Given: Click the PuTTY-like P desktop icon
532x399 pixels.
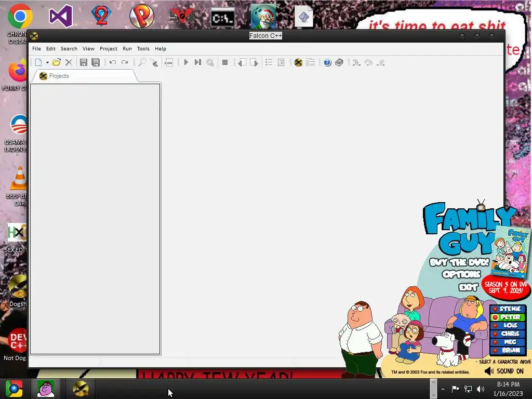Looking at the screenshot, I should pyautogui.click(x=141, y=16).
